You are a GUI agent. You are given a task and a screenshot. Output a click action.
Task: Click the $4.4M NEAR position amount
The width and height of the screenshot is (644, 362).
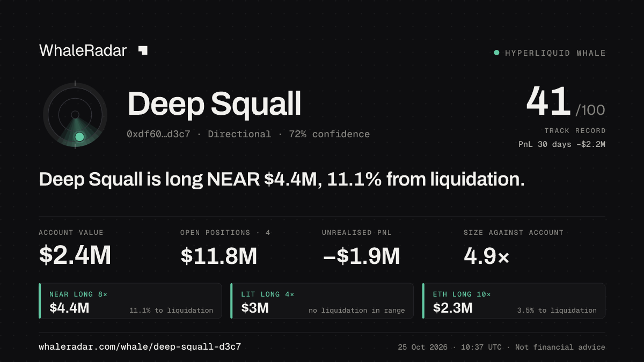point(69,308)
